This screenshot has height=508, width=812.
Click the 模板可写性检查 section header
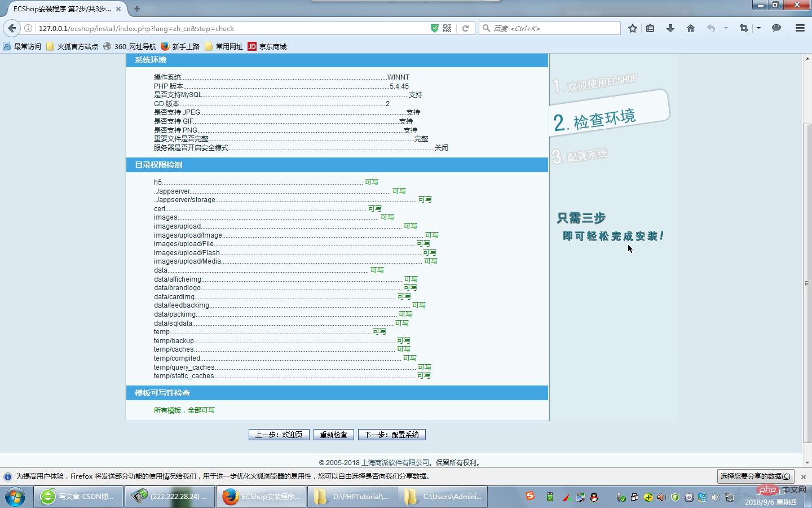[337, 393]
